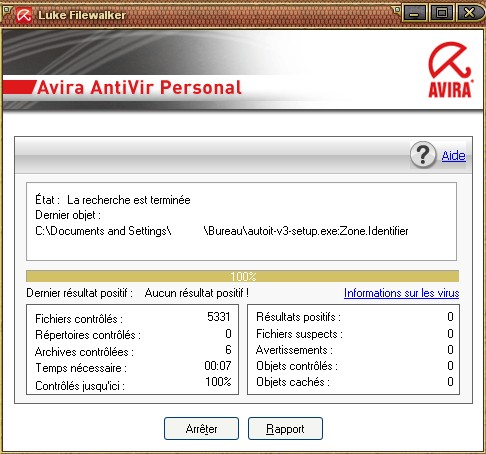
Task: Open the Rapport button
Action: click(285, 429)
